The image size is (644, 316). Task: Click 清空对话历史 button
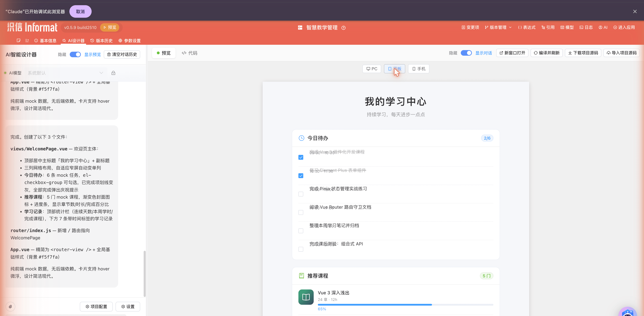(x=122, y=54)
